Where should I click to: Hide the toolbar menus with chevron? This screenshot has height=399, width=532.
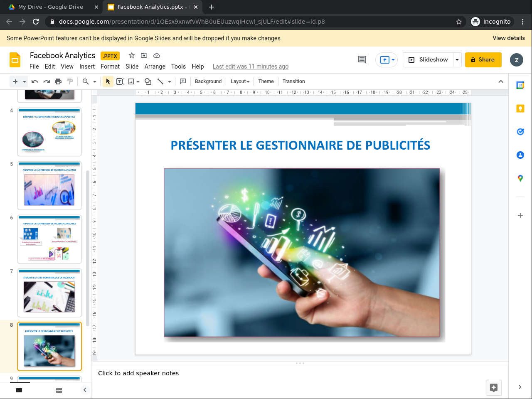coord(501,81)
